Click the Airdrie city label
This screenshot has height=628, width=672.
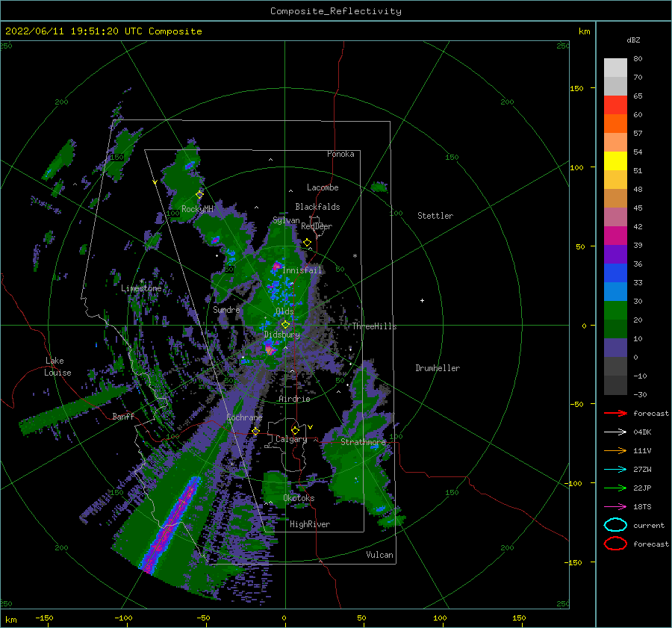point(294,399)
